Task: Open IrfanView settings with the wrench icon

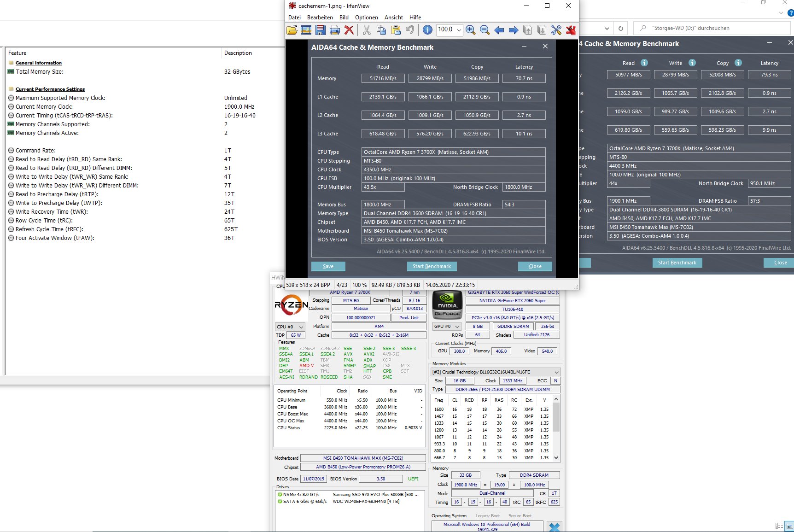Action: 556,30
